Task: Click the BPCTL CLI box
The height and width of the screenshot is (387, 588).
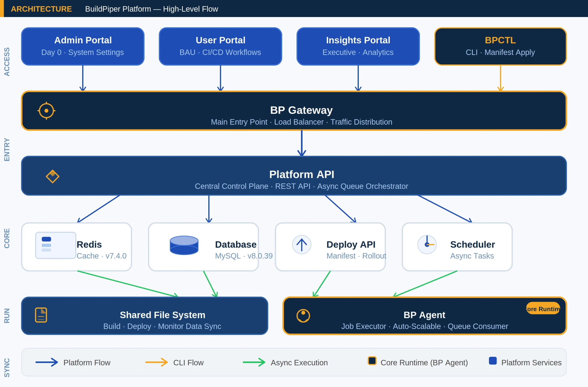Action: point(500,46)
